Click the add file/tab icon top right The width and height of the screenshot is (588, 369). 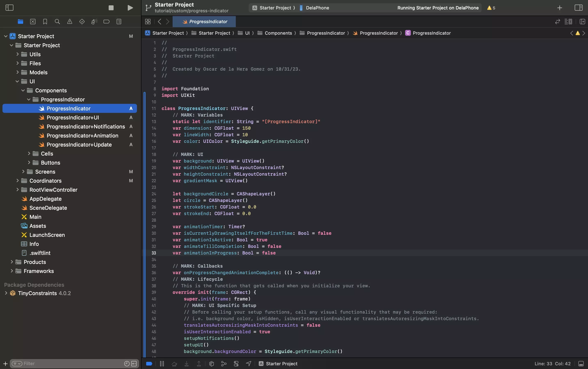coord(559,8)
